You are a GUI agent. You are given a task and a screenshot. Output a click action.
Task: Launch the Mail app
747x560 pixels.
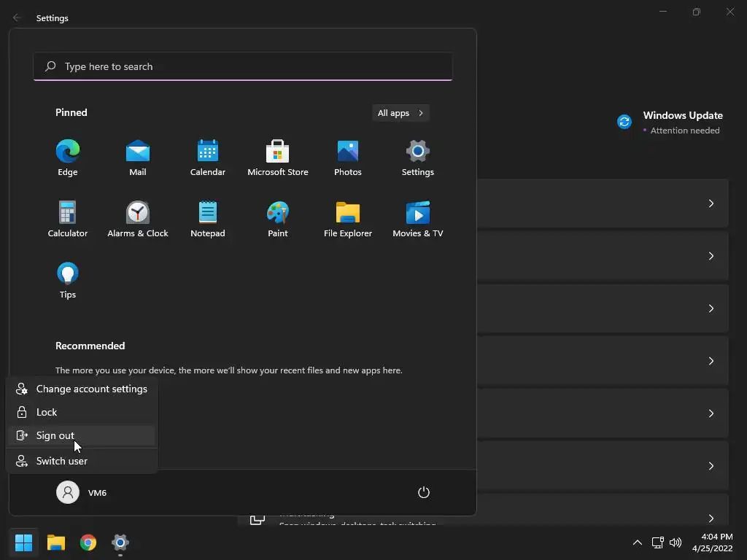point(138,158)
